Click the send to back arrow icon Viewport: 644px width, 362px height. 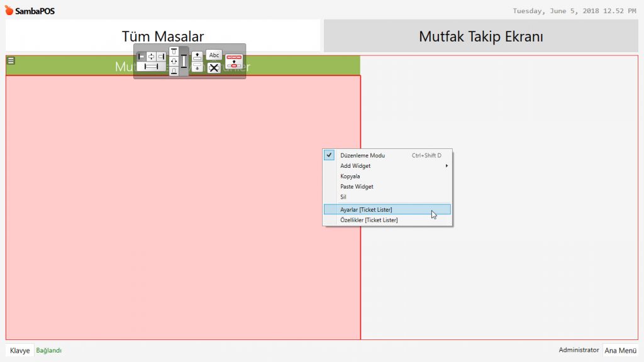tap(197, 67)
